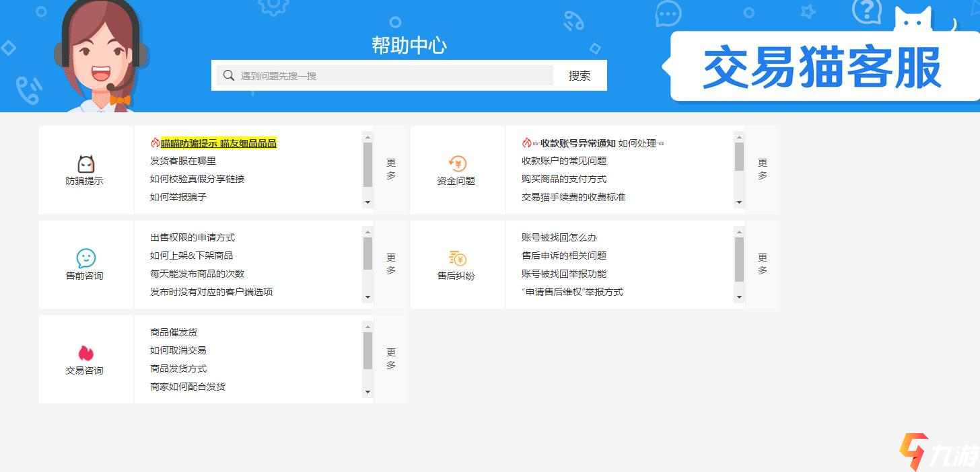This screenshot has height=472, width=980.
Task: Open 商家如何配合发货 article
Action: coord(188,387)
